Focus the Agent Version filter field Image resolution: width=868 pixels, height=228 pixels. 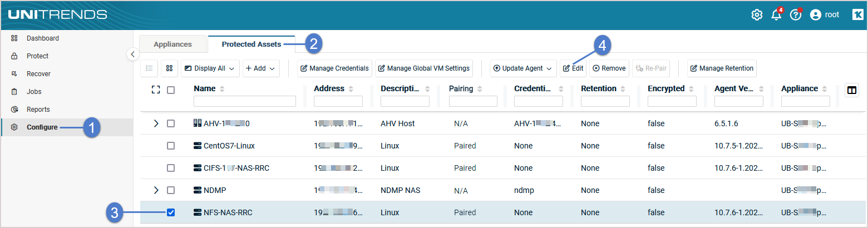[x=739, y=101]
